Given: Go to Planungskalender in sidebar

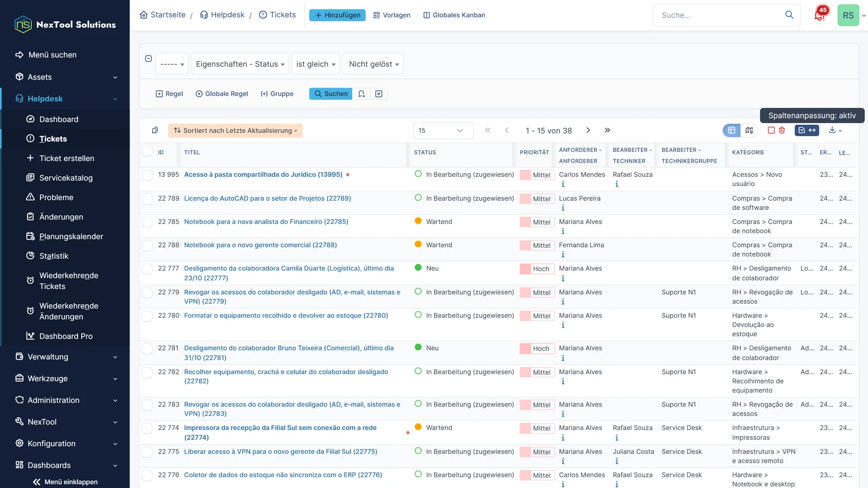Looking at the screenshot, I should 71,236.
